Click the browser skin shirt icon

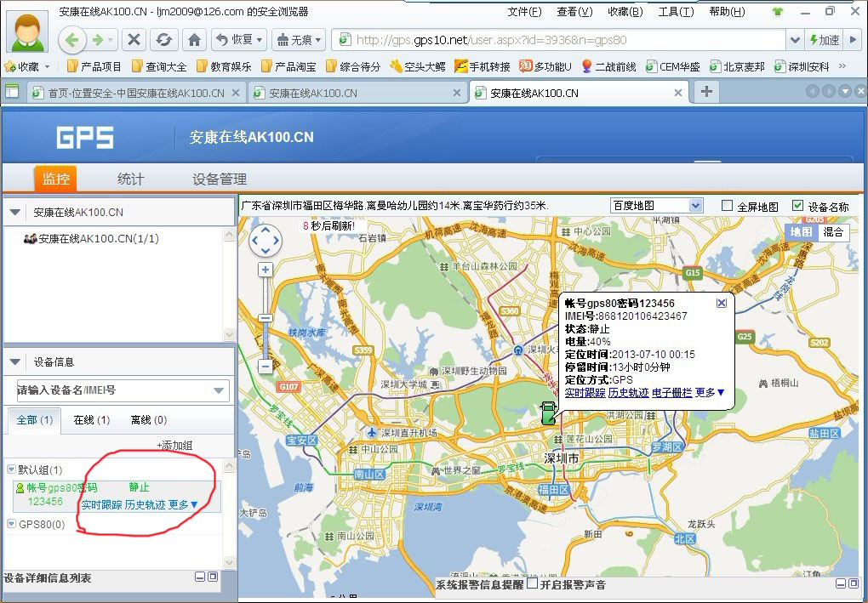(x=778, y=12)
